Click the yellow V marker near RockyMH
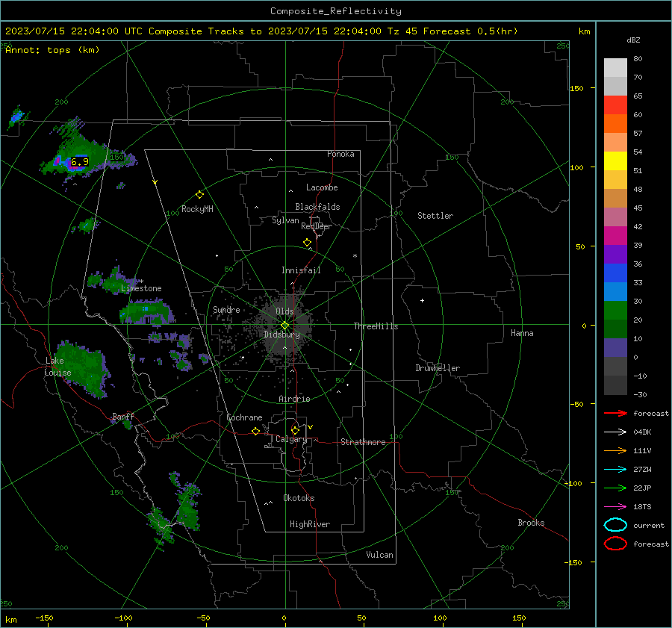 [x=155, y=182]
